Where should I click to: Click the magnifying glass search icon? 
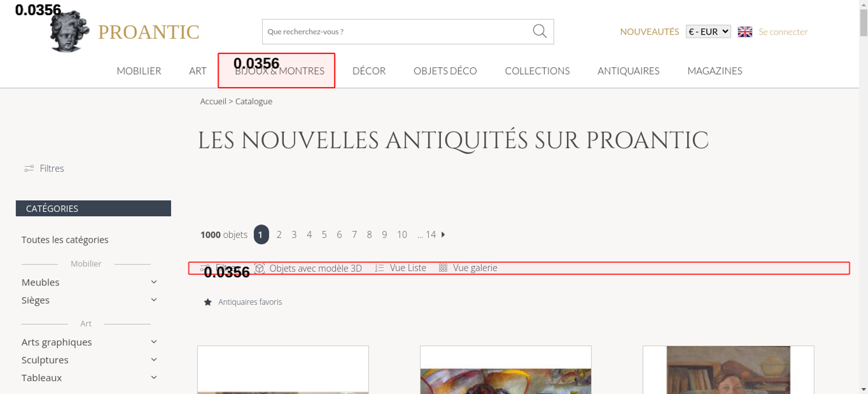[539, 31]
